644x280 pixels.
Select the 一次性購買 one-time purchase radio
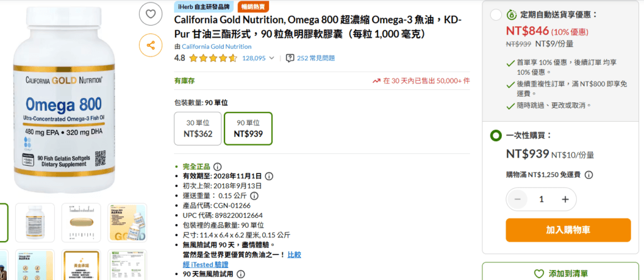coord(495,136)
